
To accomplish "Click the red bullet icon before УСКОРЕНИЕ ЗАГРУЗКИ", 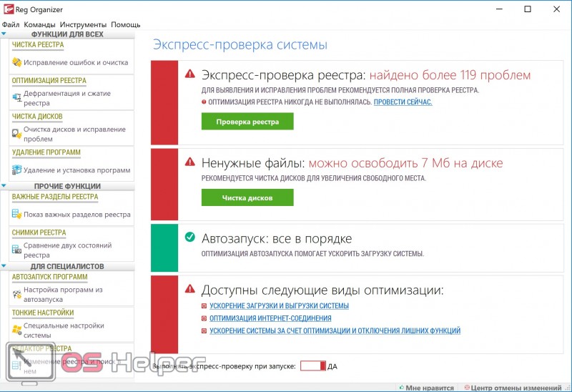I will 204,306.
